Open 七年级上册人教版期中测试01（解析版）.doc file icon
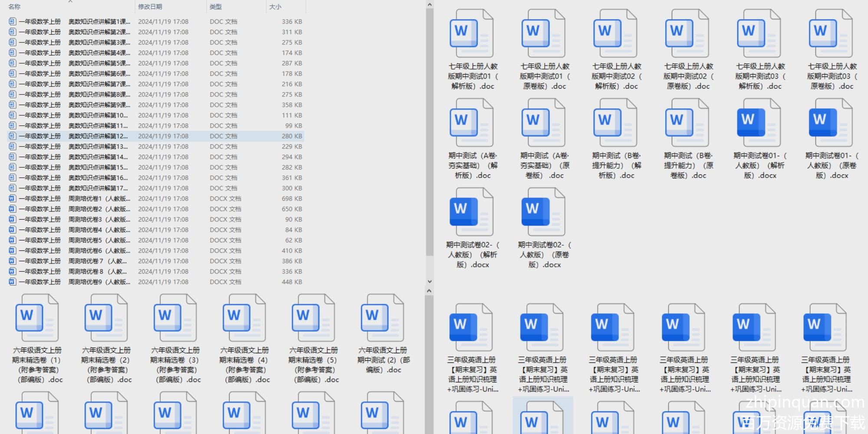This screenshot has width=868, height=434. pyautogui.click(x=471, y=34)
